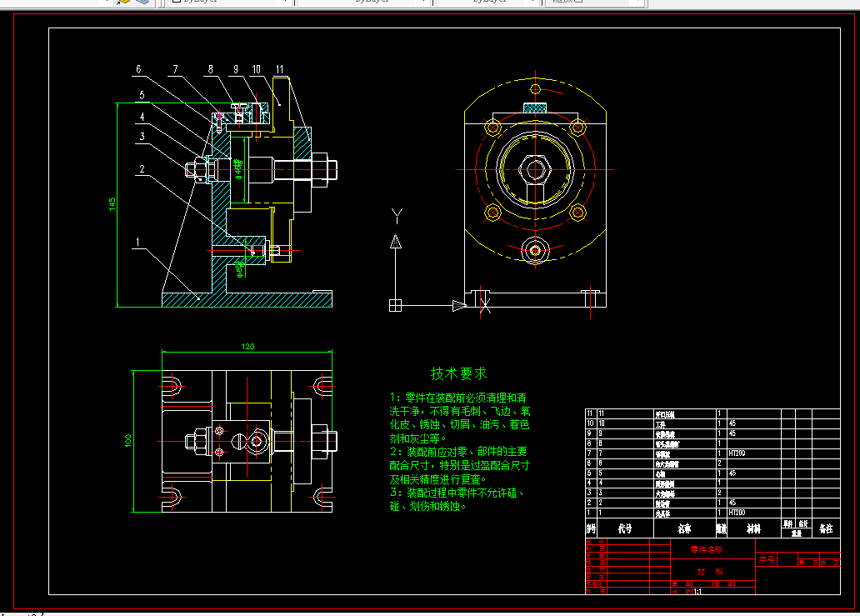
Task: Click the UCS X axis label
Action: click(485, 306)
